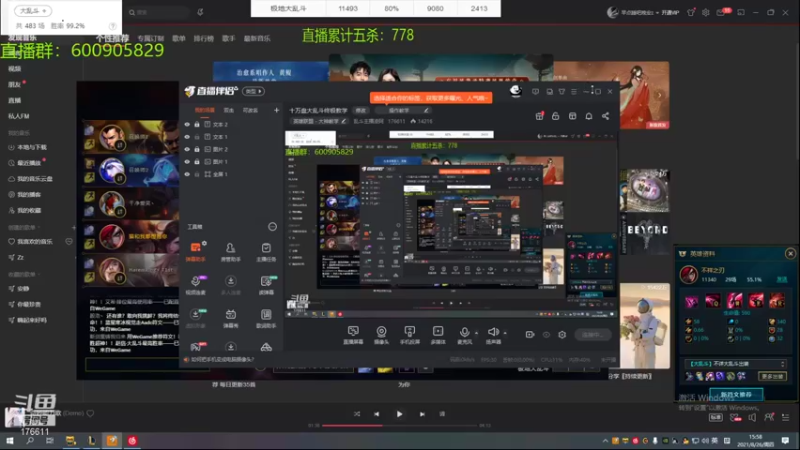
Task: Toggle lock on 图片 2 source
Action: point(197,149)
